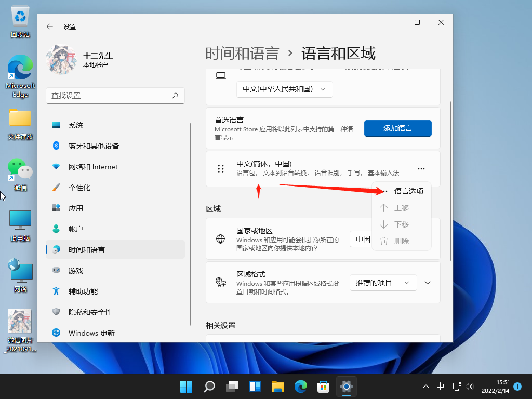Click the 查找设置 search box
This screenshot has height=399, width=532.
click(109, 96)
